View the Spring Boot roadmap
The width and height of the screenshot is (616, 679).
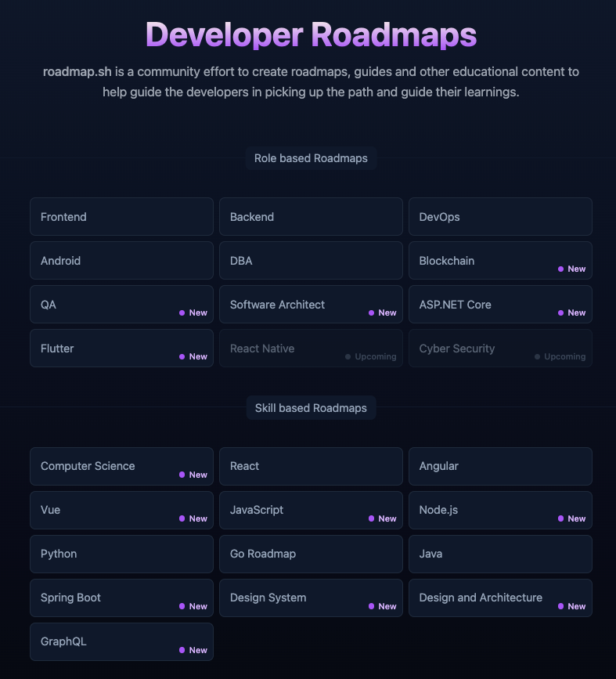tap(121, 598)
